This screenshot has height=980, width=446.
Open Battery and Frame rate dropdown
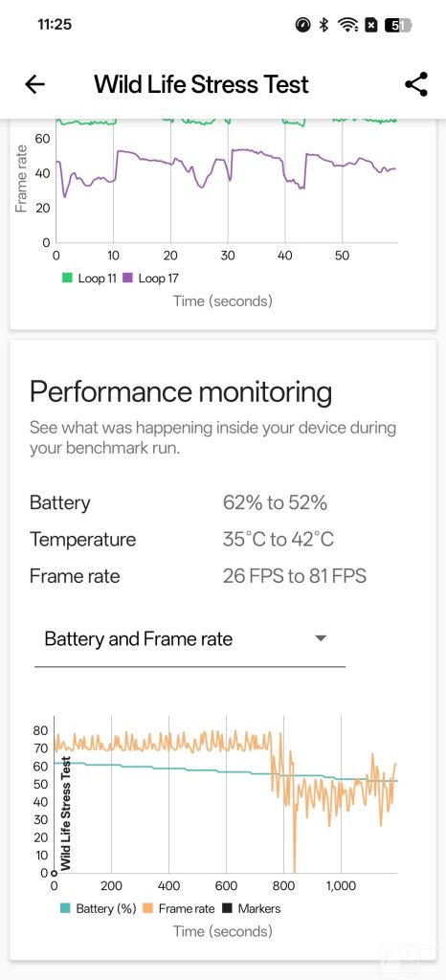coord(190,639)
